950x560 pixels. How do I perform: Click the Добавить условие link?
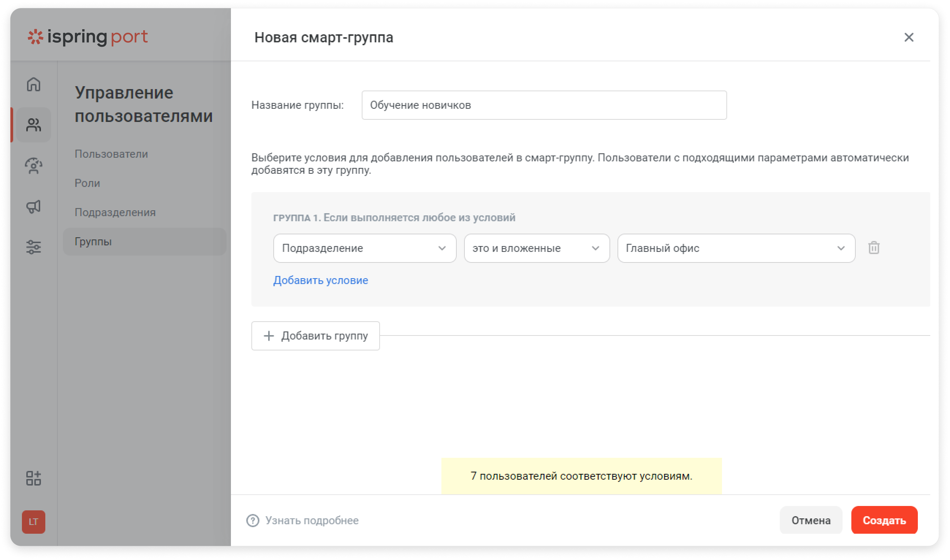click(x=320, y=280)
